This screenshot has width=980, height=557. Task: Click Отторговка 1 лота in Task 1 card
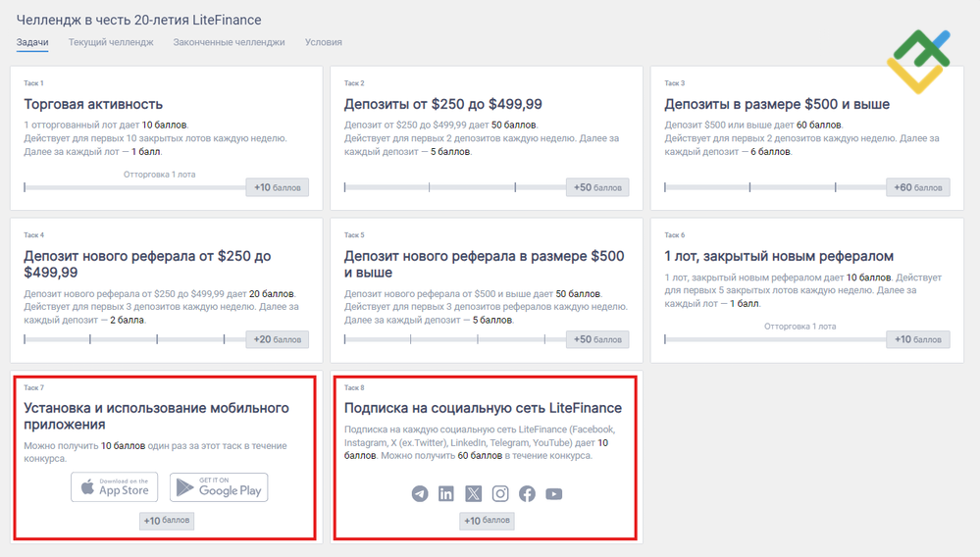(159, 175)
